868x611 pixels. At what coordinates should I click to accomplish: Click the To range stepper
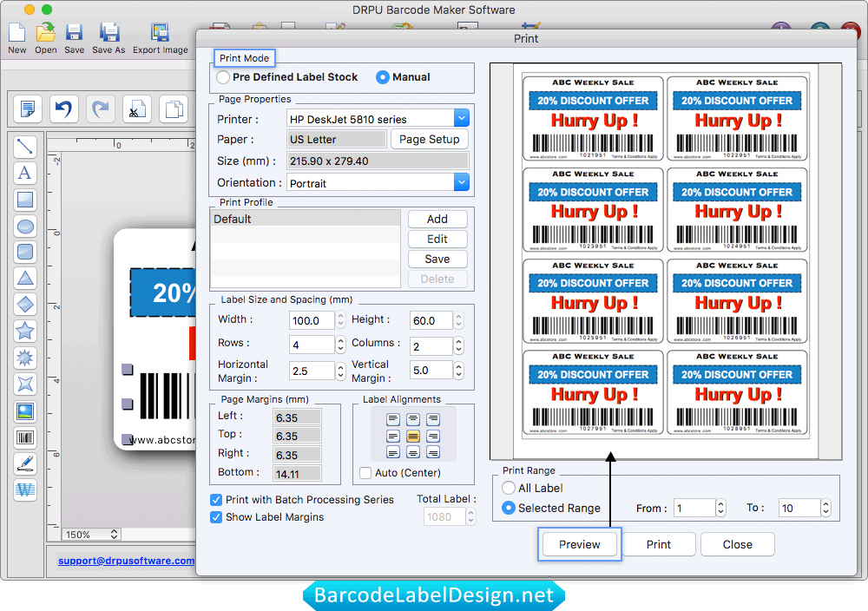pyautogui.click(x=825, y=508)
